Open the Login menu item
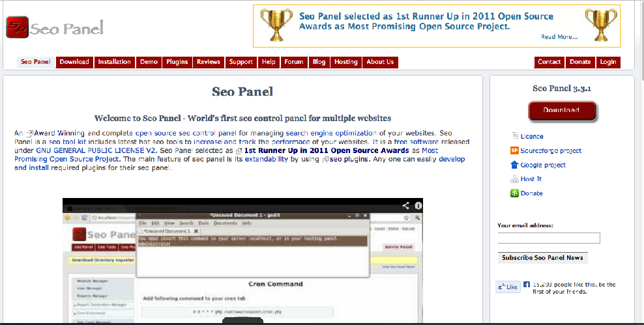644x325 pixels. click(608, 62)
